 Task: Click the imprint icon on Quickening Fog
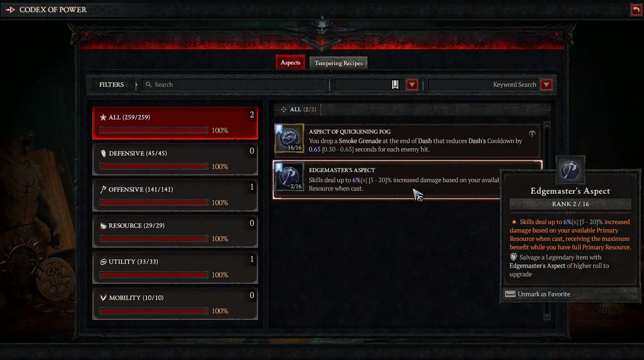[532, 134]
